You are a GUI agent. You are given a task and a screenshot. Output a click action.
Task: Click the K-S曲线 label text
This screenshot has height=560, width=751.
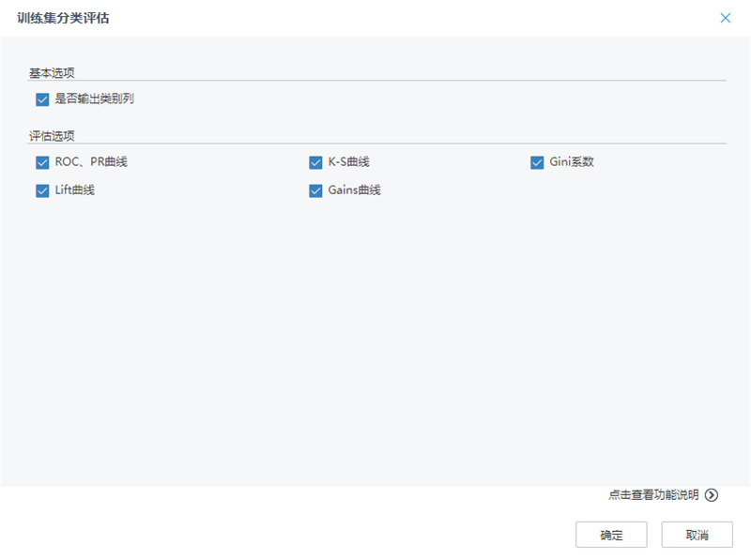(348, 162)
